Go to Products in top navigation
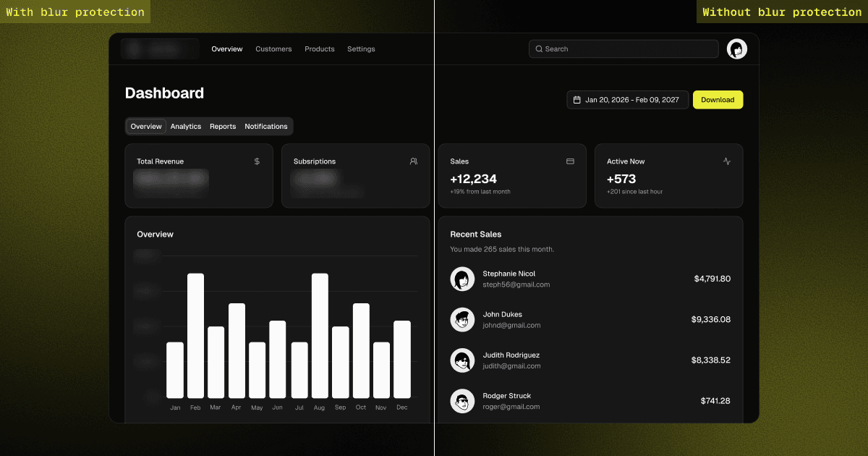The width and height of the screenshot is (868, 456). click(320, 49)
